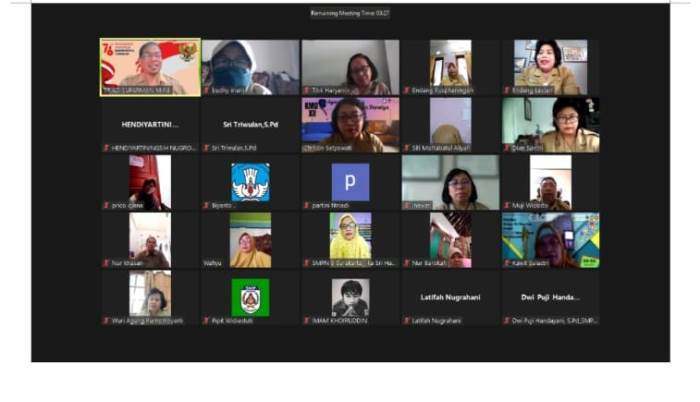Click the green school logo avatar of Pipit
Image resolution: width=700 pixels, height=402 pixels.
point(250,296)
